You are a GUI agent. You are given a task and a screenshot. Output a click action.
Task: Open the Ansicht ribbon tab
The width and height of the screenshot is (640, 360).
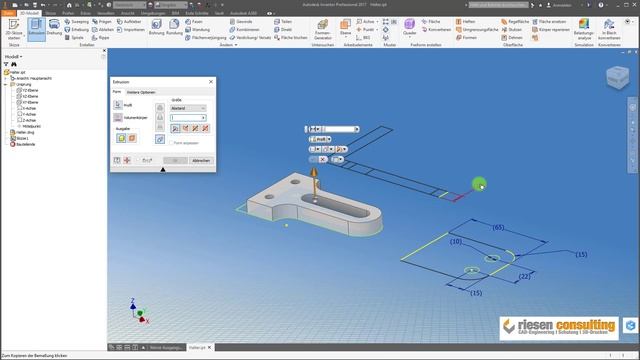pos(128,13)
